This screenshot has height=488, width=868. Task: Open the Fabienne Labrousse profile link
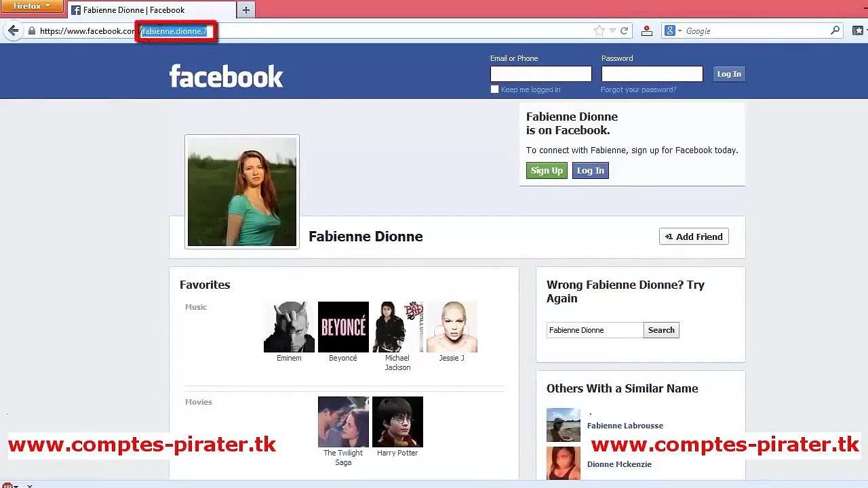625,426
